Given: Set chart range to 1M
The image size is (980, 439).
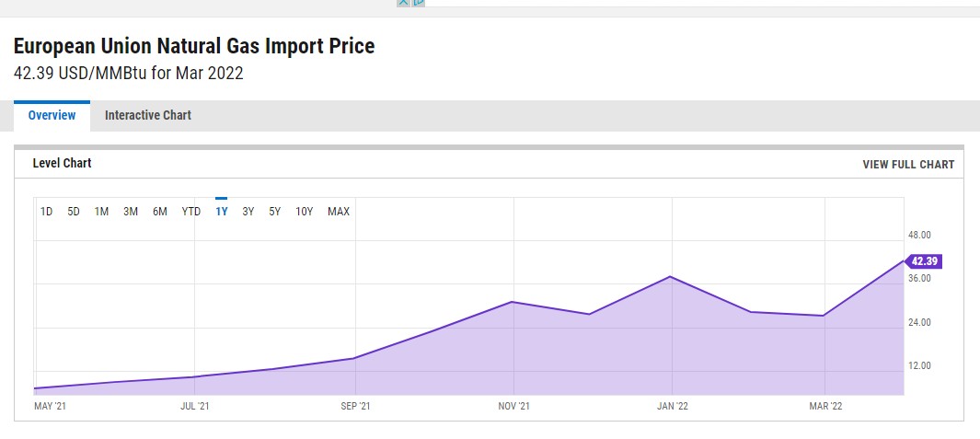Looking at the screenshot, I should (x=101, y=212).
